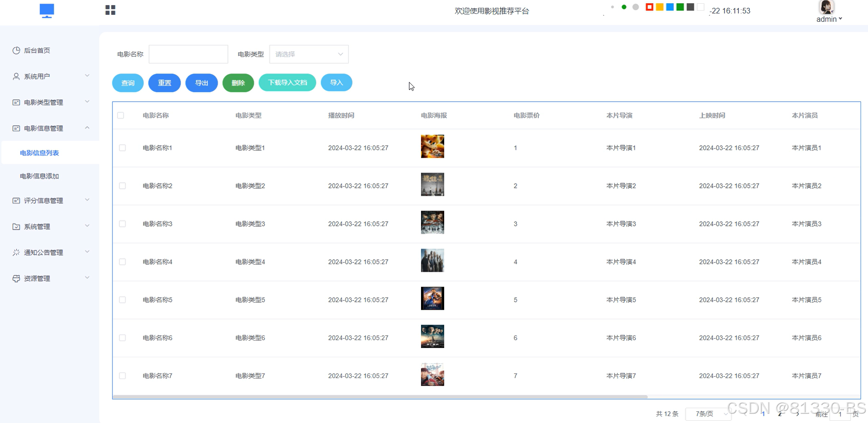The height and width of the screenshot is (423, 868).
Task: Go to page 2 in pagination
Action: coord(780,414)
